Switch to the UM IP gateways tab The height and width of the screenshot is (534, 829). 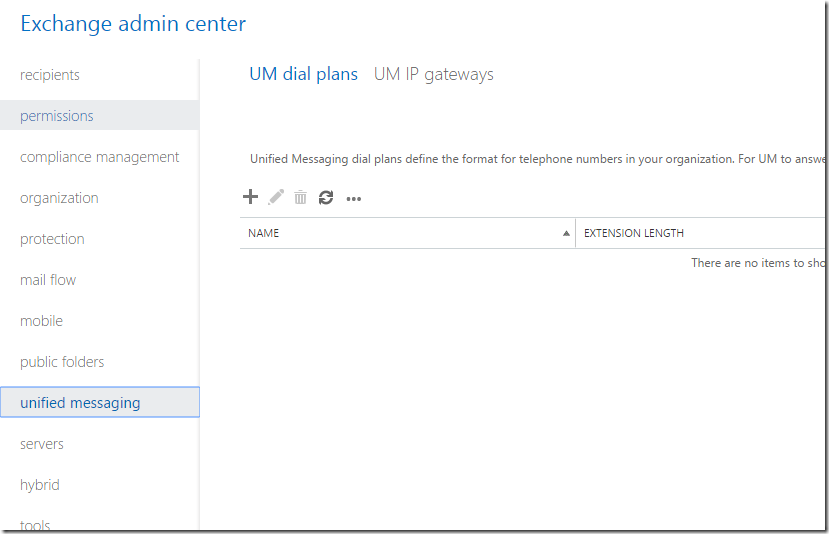(x=434, y=74)
